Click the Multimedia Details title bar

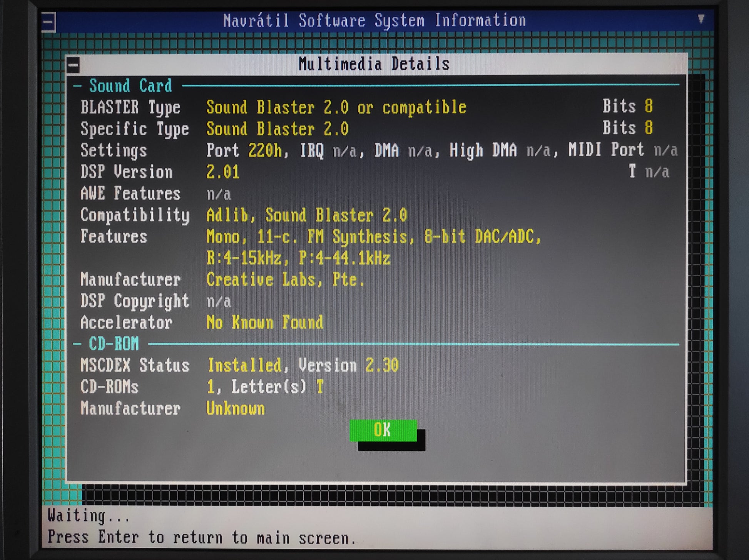coord(376,64)
